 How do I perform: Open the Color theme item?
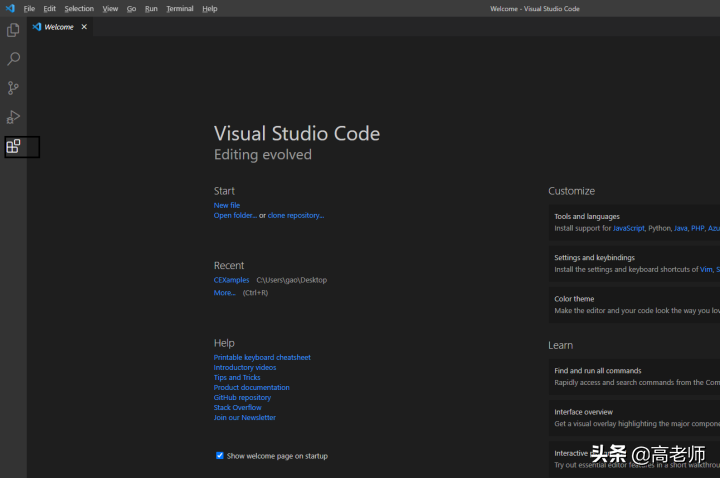(x=635, y=305)
